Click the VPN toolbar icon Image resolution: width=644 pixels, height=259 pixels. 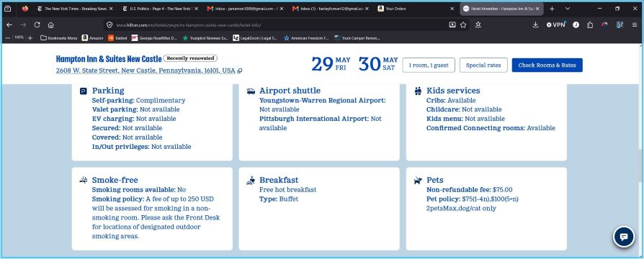555,25
